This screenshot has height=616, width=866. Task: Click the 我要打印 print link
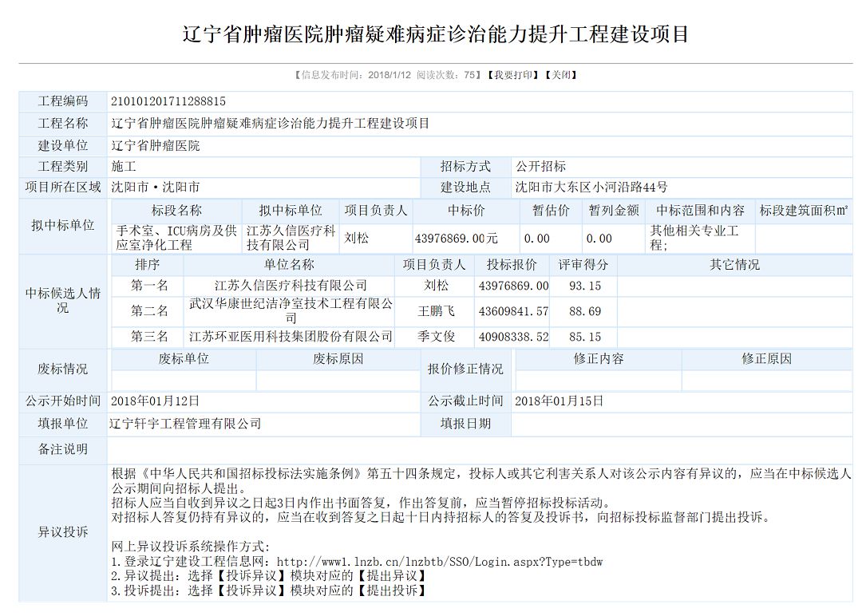tap(512, 75)
